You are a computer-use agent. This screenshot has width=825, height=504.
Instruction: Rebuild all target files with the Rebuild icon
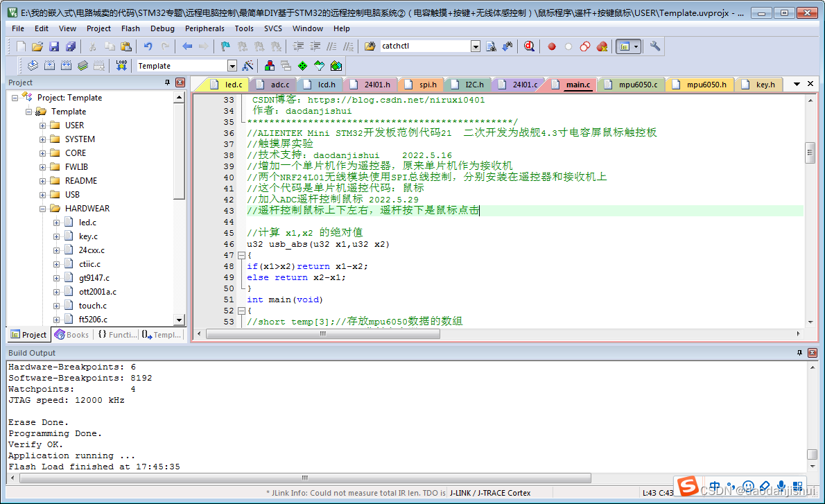click(67, 66)
